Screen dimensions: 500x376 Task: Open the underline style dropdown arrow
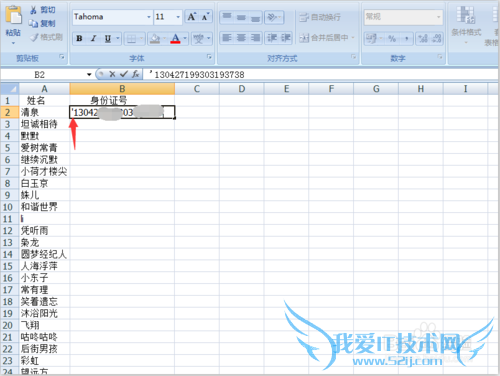tap(118, 39)
